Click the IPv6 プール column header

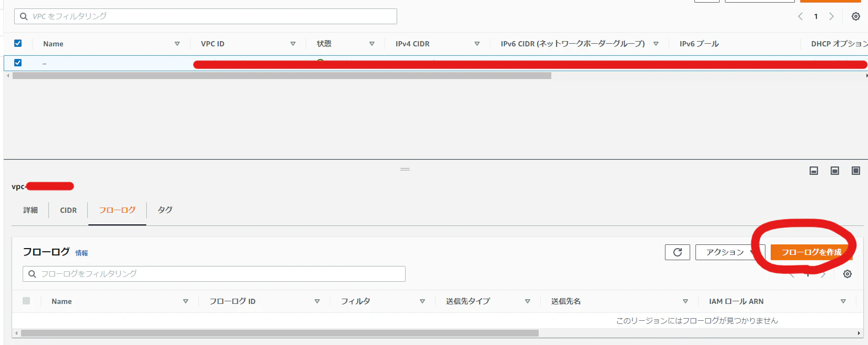click(699, 44)
